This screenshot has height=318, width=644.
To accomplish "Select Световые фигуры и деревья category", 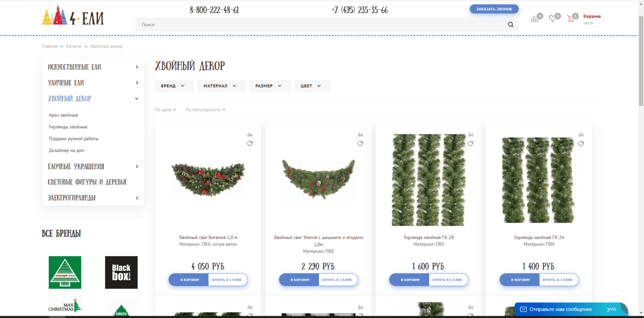I will point(87,182).
